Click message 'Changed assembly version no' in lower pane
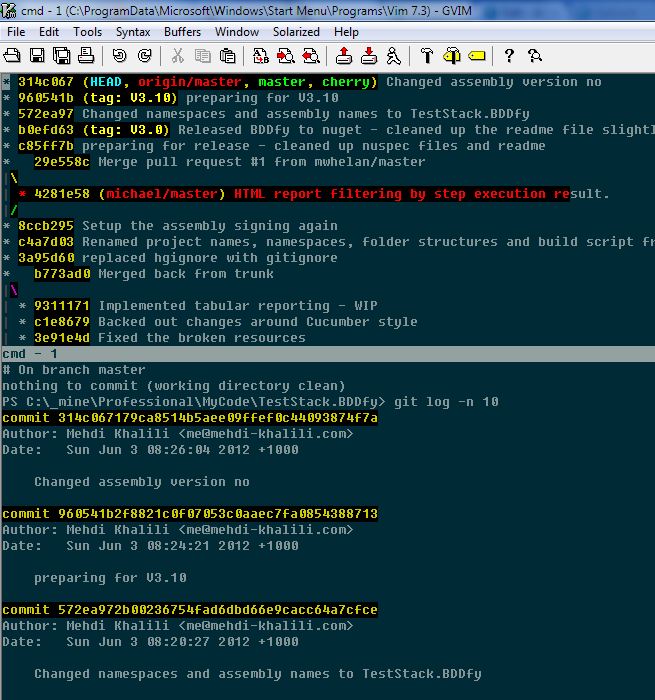655x700 pixels. coord(142,482)
